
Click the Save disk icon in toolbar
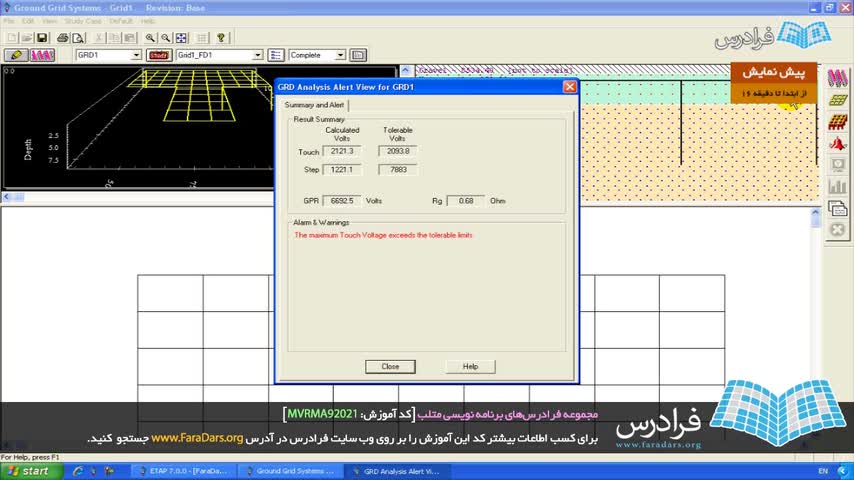pyautogui.click(x=42, y=38)
